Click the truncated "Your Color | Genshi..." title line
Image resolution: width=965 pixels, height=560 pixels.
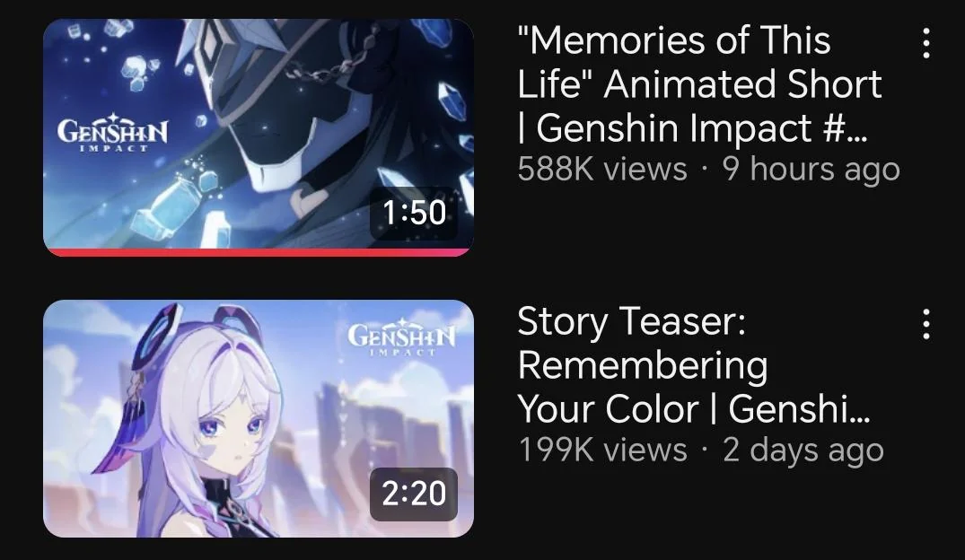point(694,409)
